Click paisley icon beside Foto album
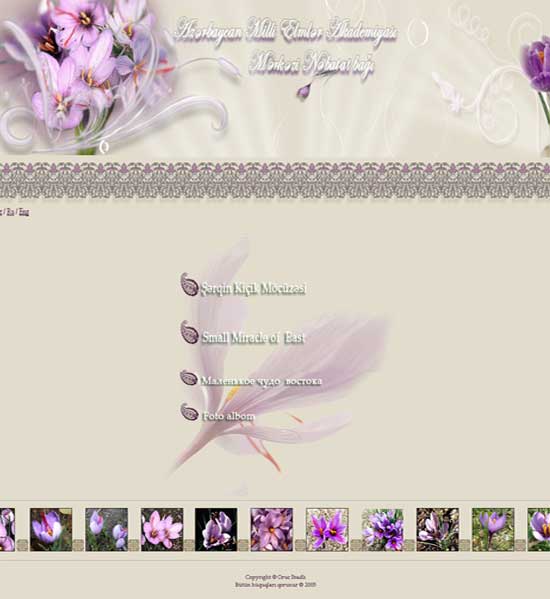550x599 pixels. [189, 412]
